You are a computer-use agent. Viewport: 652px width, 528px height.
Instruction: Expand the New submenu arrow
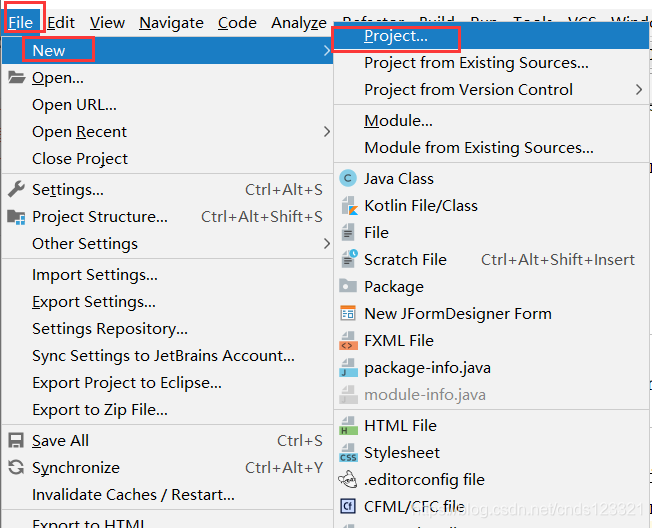tap(327, 51)
